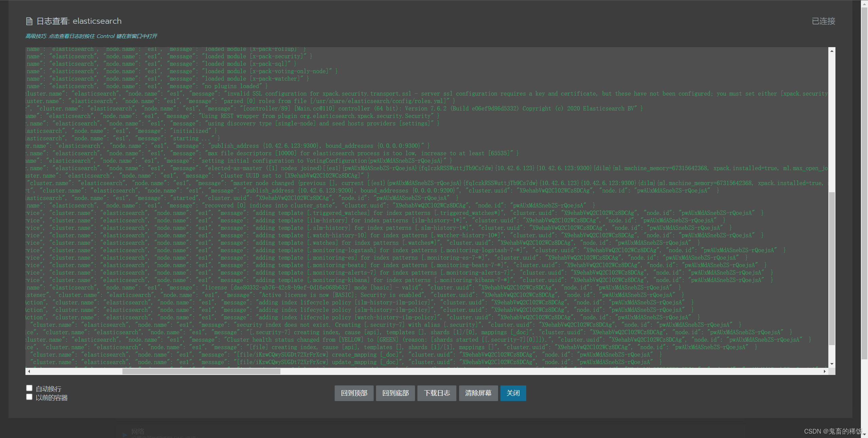
Task: Click the 高级技巧 Control key tip line
Action: click(92, 36)
